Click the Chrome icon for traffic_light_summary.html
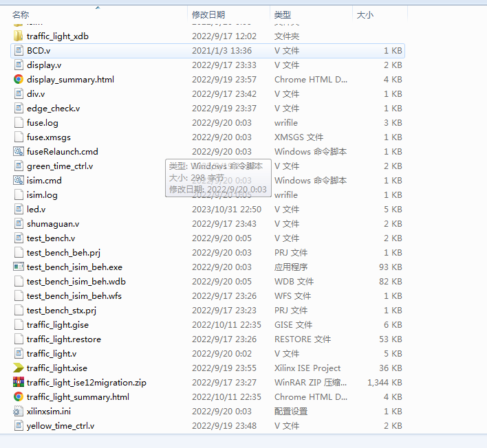This screenshot has width=487, height=448. (x=19, y=396)
